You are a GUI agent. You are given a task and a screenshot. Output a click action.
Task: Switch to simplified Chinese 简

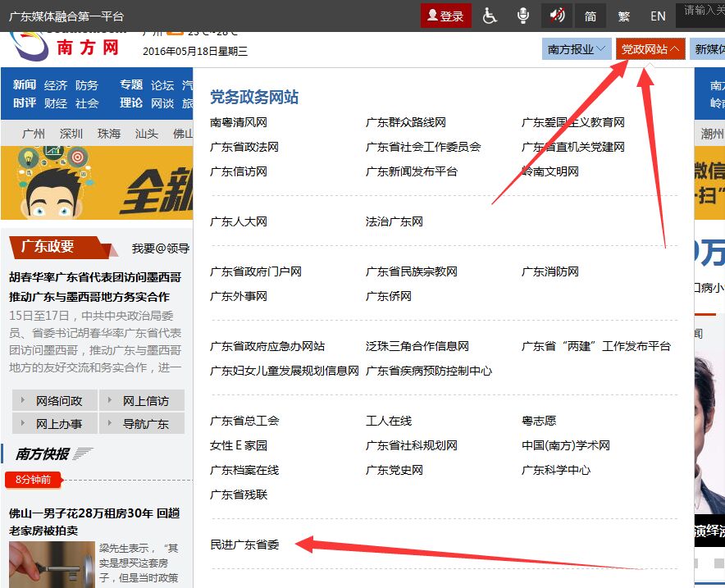click(x=590, y=16)
